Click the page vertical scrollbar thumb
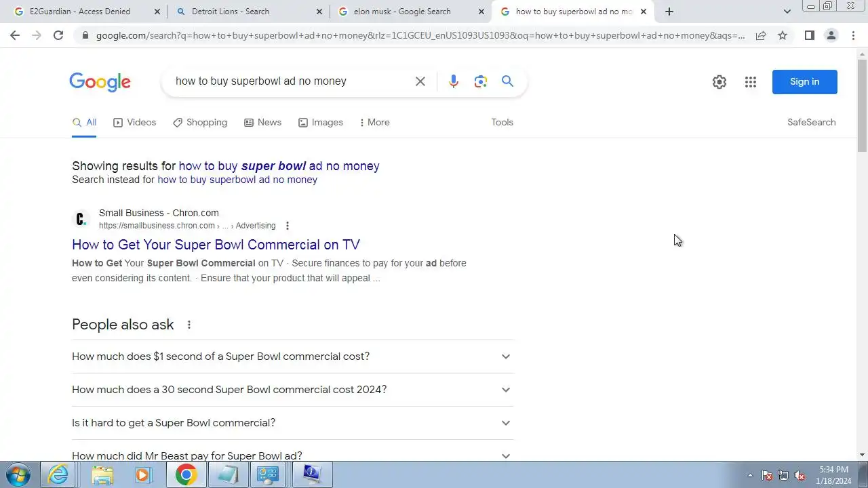Viewport: 868px width, 488px height. (x=862, y=105)
